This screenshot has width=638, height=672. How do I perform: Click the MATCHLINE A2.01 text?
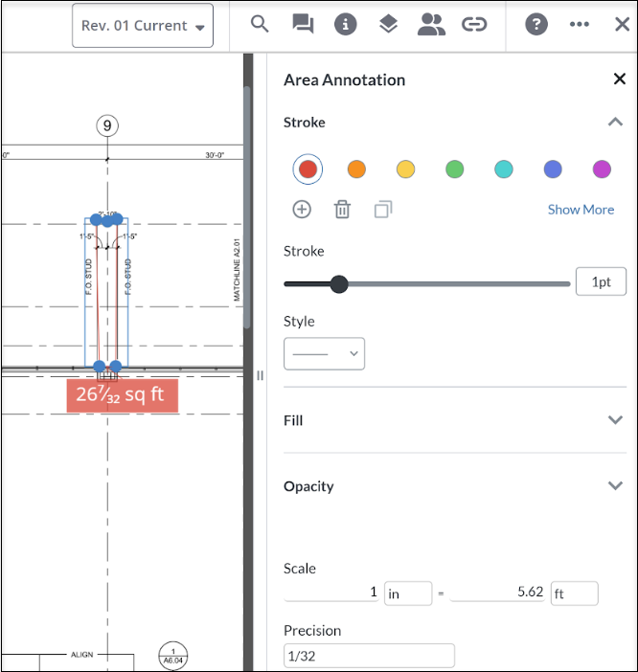[237, 270]
